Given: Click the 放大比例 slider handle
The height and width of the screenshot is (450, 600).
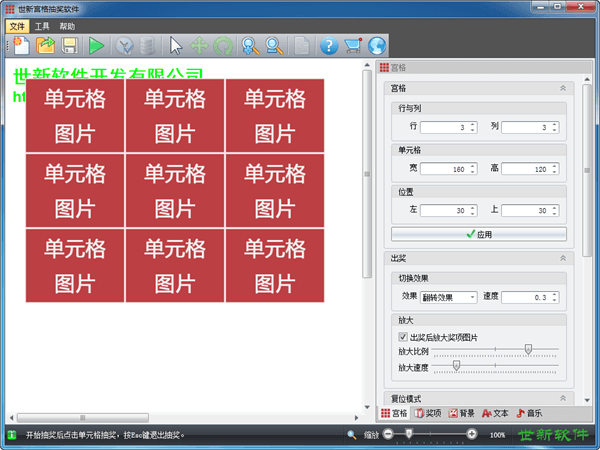Looking at the screenshot, I should click(528, 350).
